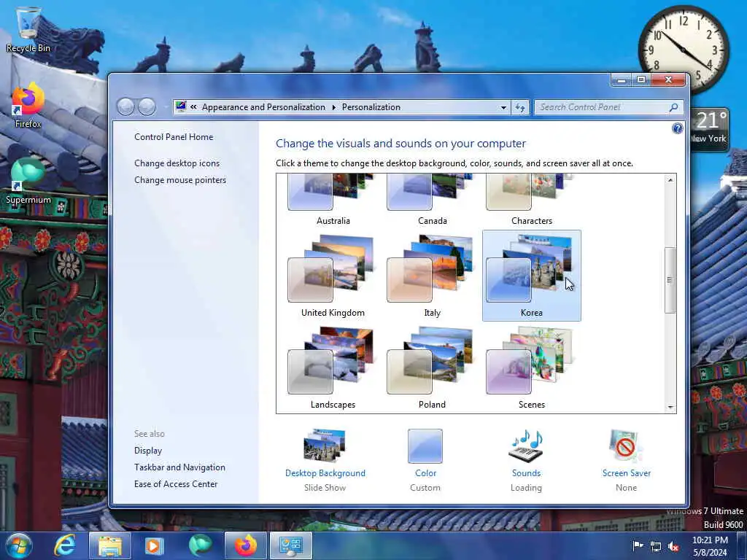Apply the Italy theme
This screenshot has width=747, height=560.
pos(432,276)
